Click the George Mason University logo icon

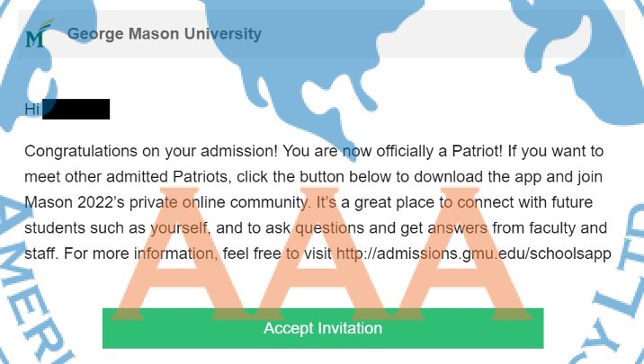coord(35,37)
